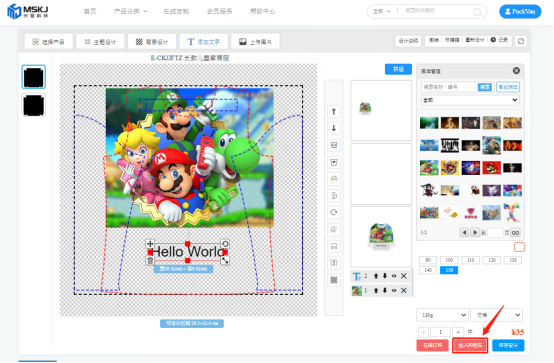Click trash icon on Hello World text box

150,261
